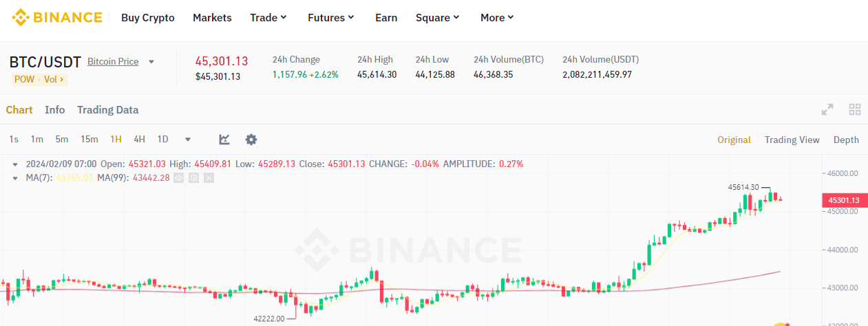Toggle MA indicator visibility eye icon
868x326 pixels.
[x=179, y=178]
